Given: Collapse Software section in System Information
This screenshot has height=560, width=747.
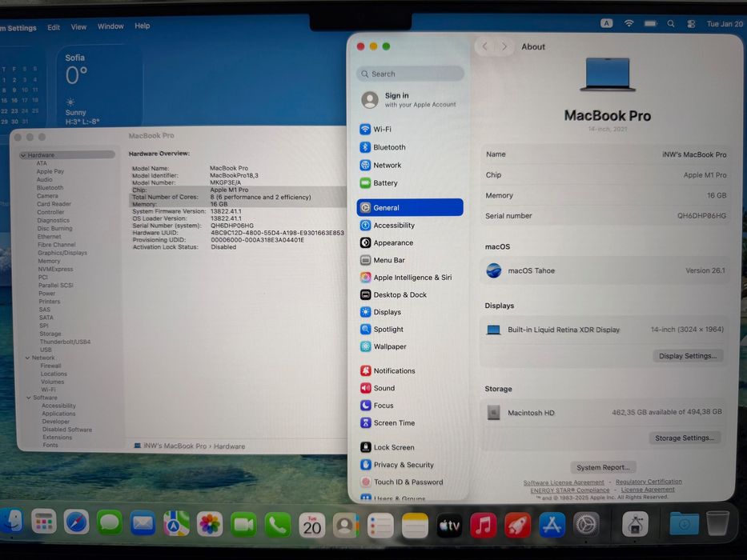Looking at the screenshot, I should pyautogui.click(x=29, y=398).
